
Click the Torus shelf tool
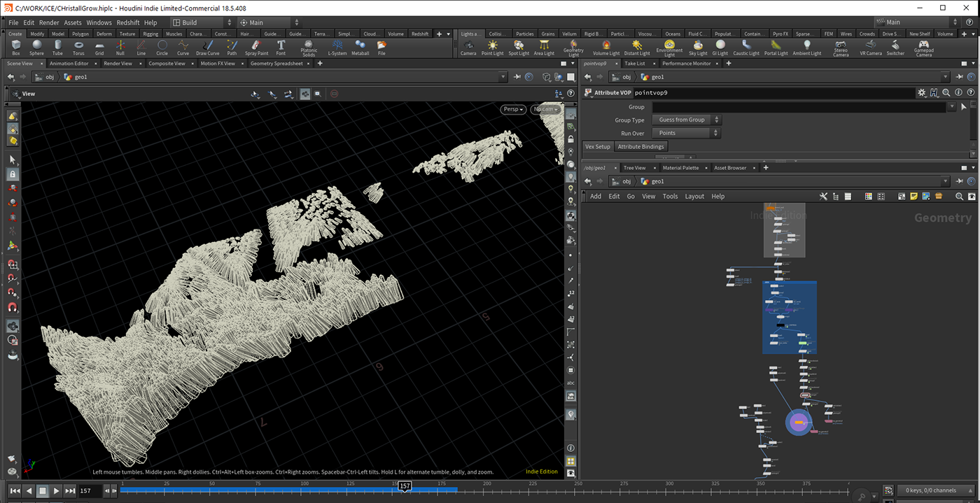tap(78, 47)
